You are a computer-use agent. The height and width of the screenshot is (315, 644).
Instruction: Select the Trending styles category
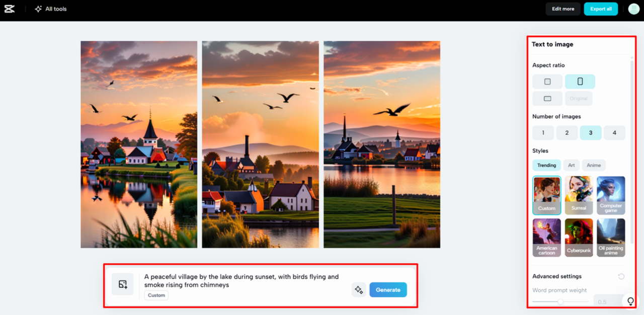(546, 165)
